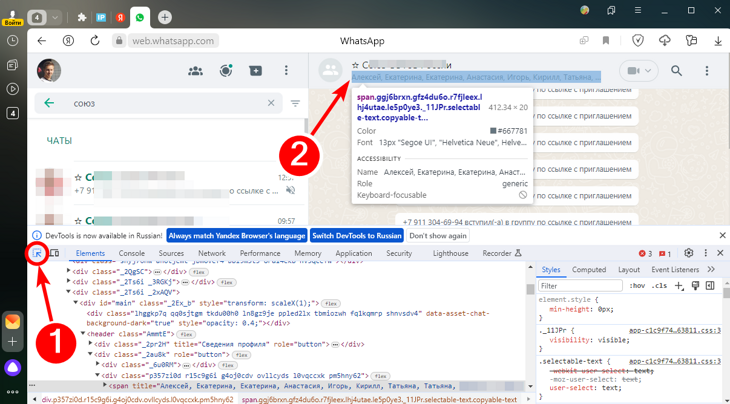Screen dimensions: 730x404
Task: Open the chat header menu dots
Action: click(x=707, y=71)
